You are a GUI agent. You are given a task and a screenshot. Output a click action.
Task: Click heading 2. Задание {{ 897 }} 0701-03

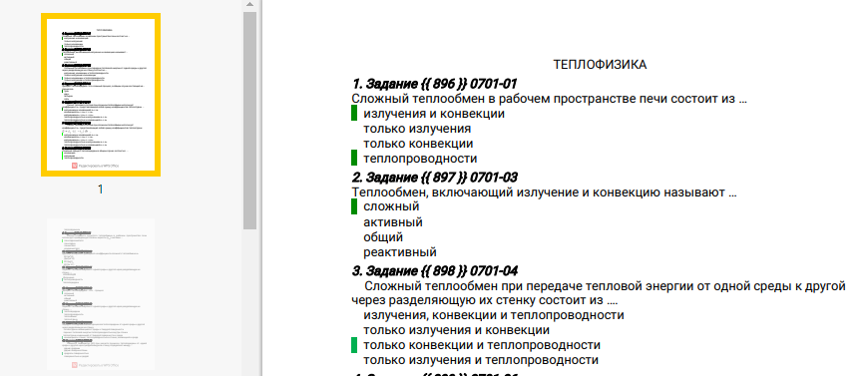pyautogui.click(x=435, y=178)
